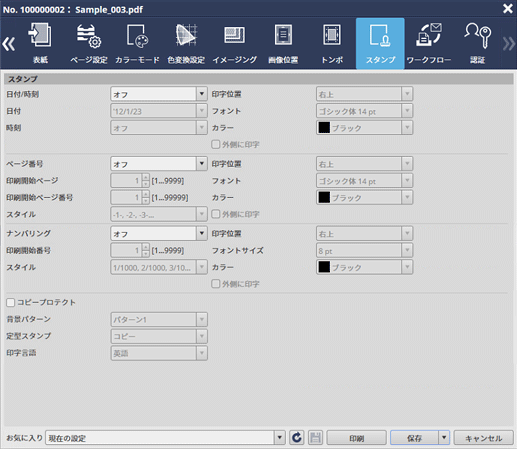Show more tabs with right double chevron

pos(509,44)
